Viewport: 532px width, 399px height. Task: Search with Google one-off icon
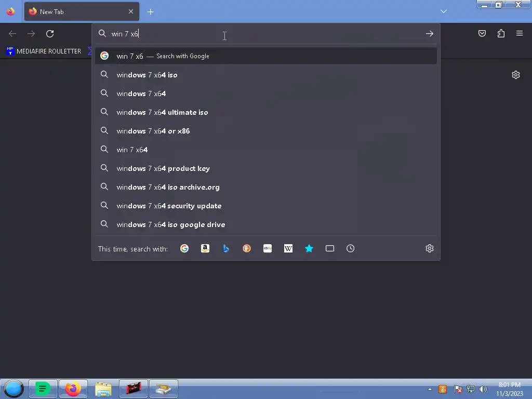[184, 248]
